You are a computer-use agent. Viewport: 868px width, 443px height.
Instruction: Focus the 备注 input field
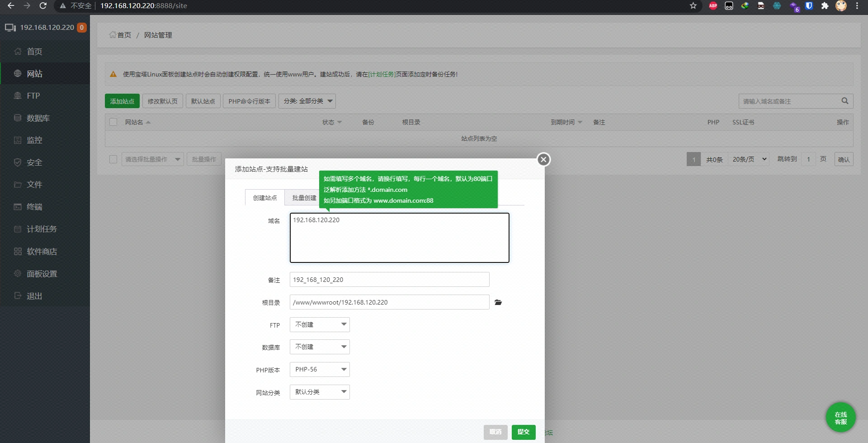pyautogui.click(x=390, y=280)
